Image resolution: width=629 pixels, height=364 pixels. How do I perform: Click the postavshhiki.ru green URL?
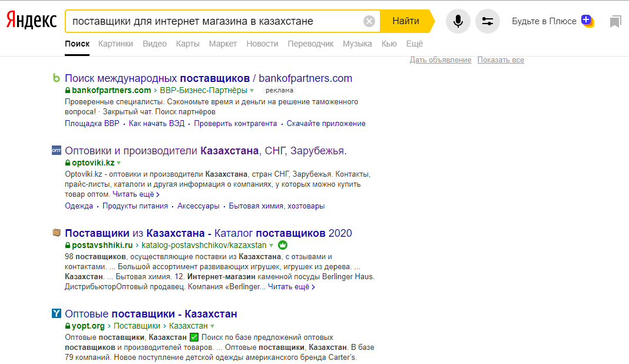(x=102, y=245)
